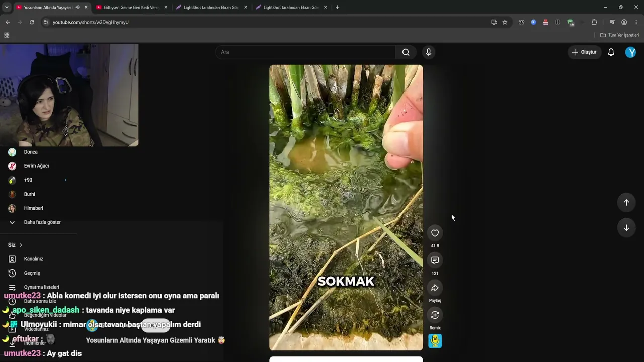
Task: Install the app from the address bar
Action: [x=494, y=22]
